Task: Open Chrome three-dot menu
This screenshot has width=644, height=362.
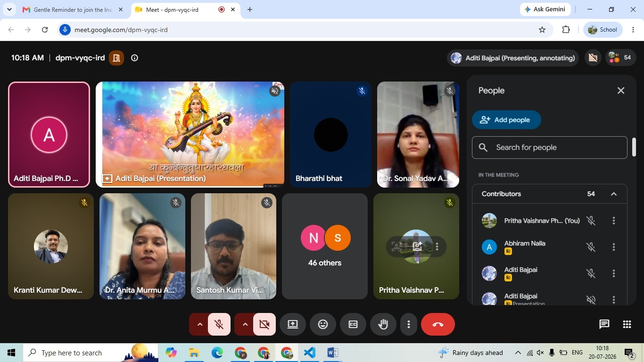Action: (x=633, y=30)
